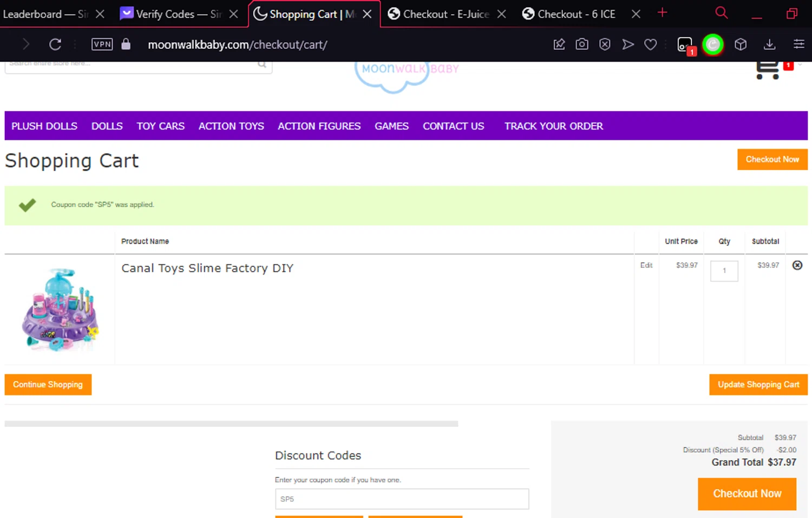Open the extensions cube icon
812x518 pixels.
(741, 44)
